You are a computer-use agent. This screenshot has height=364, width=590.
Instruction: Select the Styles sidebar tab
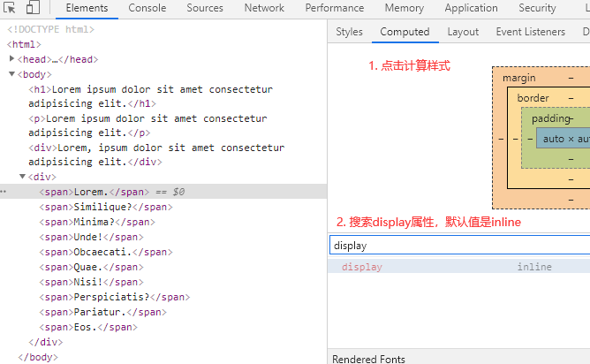pyautogui.click(x=349, y=32)
